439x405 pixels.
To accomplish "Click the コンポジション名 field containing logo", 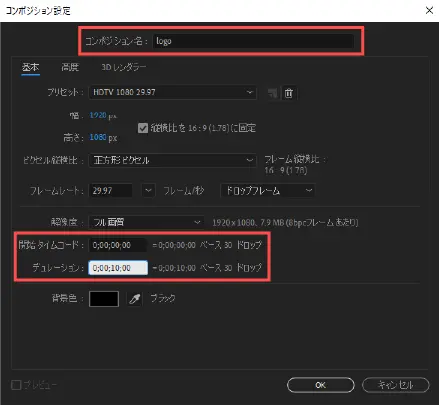I will tap(253, 41).
